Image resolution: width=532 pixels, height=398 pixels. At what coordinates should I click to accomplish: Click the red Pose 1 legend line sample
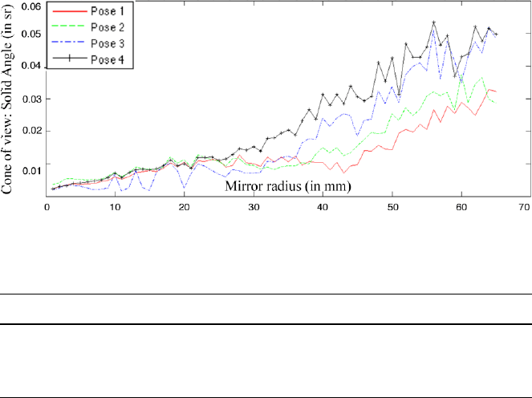[70, 11]
